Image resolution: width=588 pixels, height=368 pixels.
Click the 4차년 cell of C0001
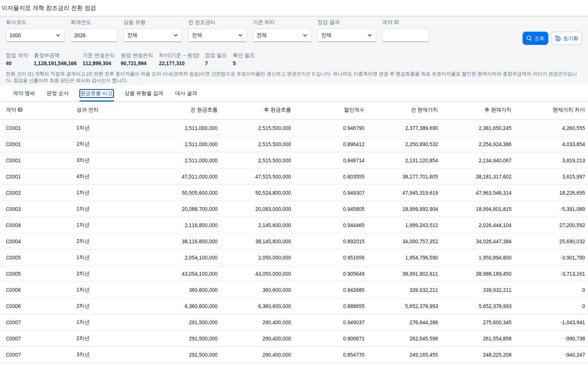click(83, 177)
